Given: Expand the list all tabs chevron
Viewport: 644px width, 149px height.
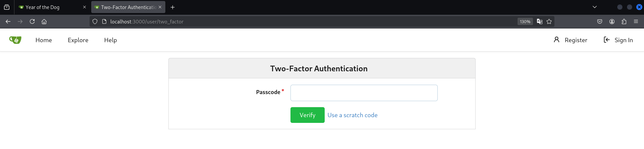Looking at the screenshot, I should point(595,7).
